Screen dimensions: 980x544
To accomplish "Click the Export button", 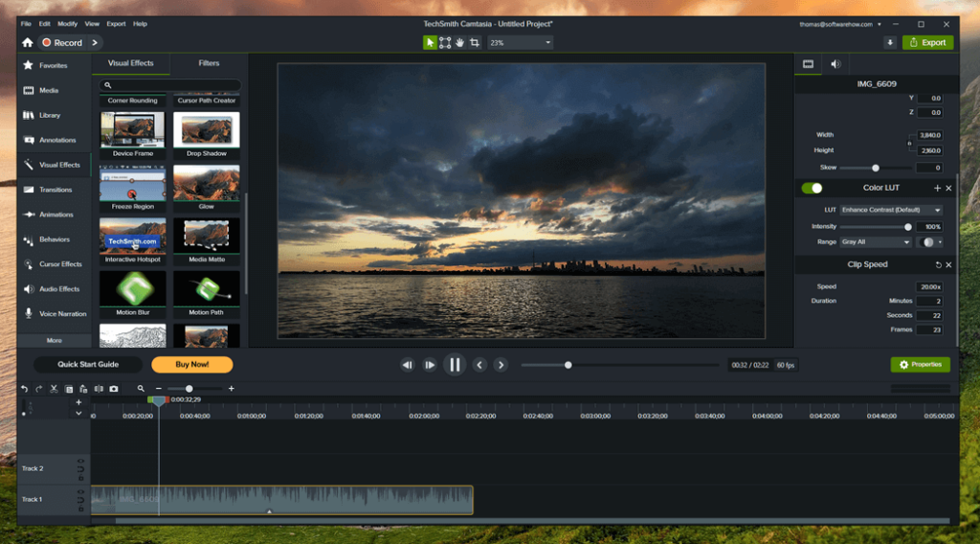I will [x=927, y=42].
